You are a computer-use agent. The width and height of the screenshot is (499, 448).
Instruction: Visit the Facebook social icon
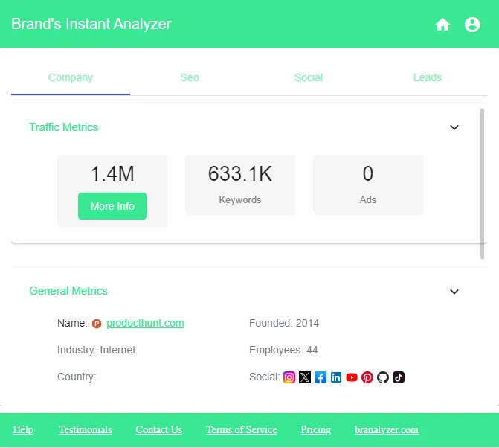tap(321, 377)
